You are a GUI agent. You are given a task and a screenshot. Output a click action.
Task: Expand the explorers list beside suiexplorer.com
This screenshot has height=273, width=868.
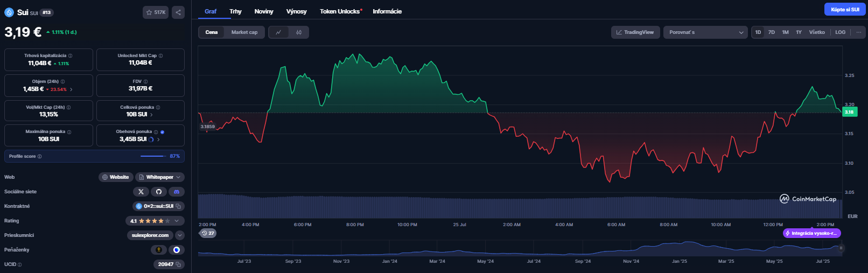180,235
